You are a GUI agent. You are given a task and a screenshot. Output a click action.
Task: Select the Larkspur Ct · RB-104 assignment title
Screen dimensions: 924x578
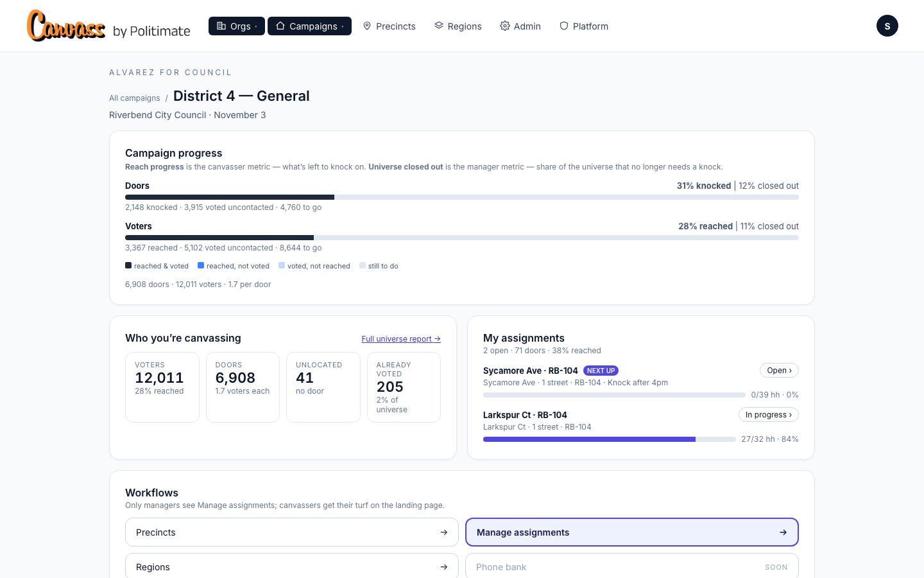[525, 415]
